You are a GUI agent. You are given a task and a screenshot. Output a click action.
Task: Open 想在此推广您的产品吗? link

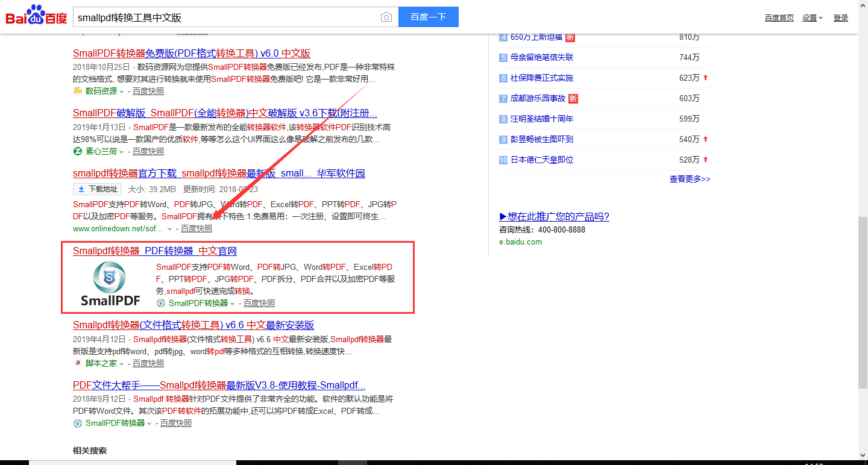[554, 217]
